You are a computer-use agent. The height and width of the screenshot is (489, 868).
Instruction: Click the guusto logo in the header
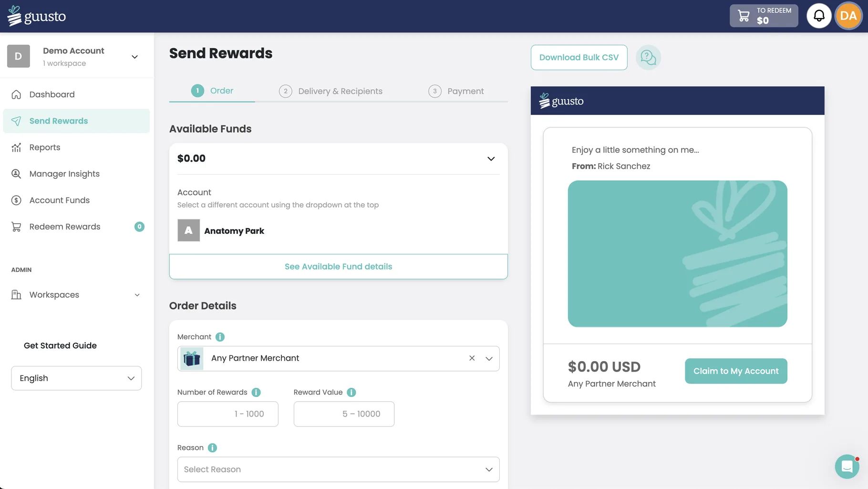37,16
